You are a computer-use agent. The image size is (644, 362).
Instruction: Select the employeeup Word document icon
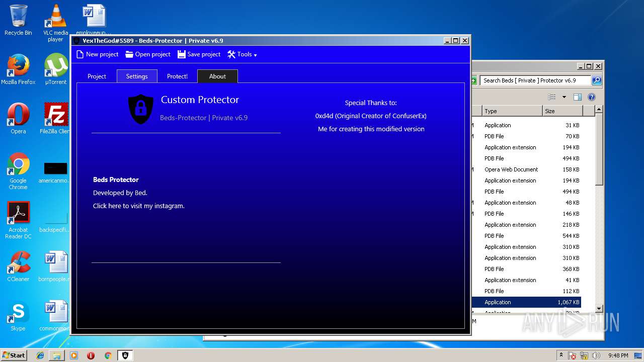click(94, 20)
